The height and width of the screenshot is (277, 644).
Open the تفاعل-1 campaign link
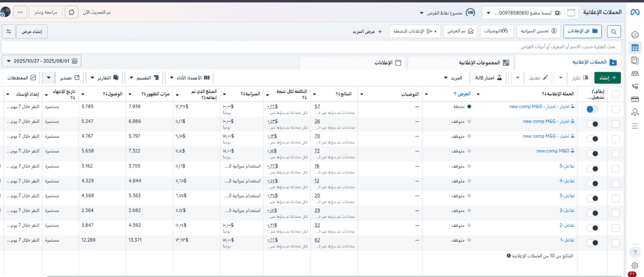[567, 240]
